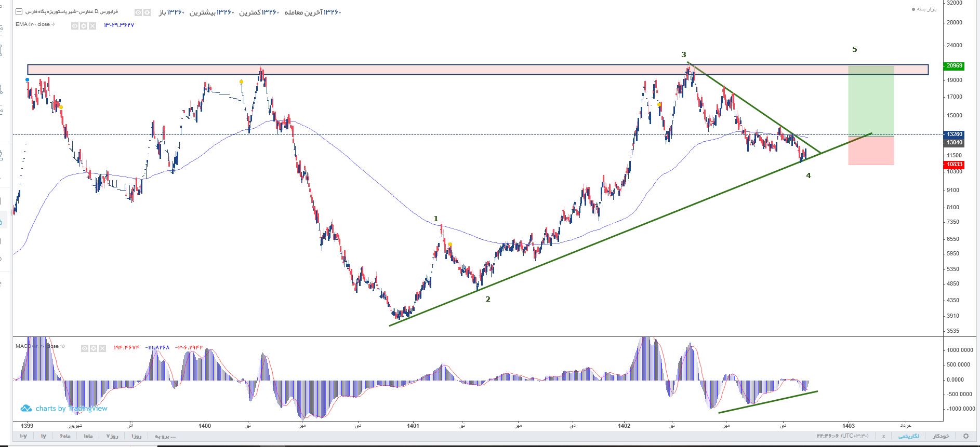Click the 'charts by TradingView' link

pos(64,409)
